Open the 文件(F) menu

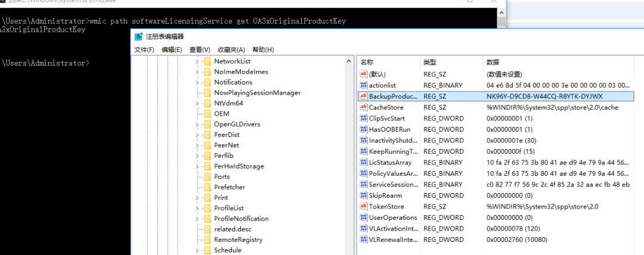point(144,49)
